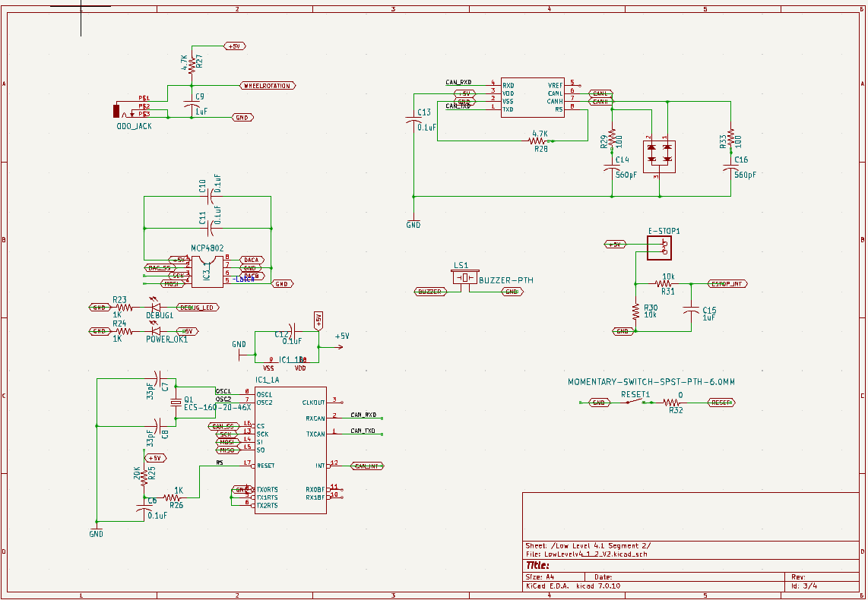Pick capacitor C10 above the MCP4802

point(211,196)
